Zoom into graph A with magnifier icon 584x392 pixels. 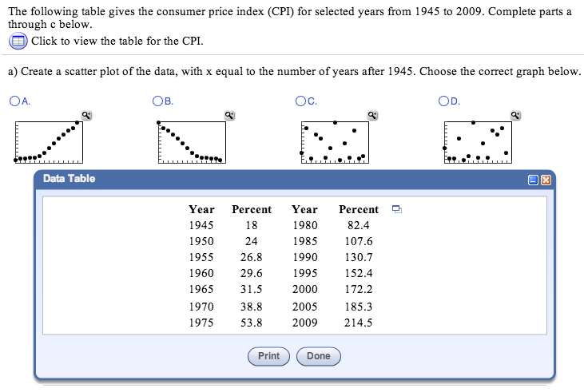coord(87,115)
